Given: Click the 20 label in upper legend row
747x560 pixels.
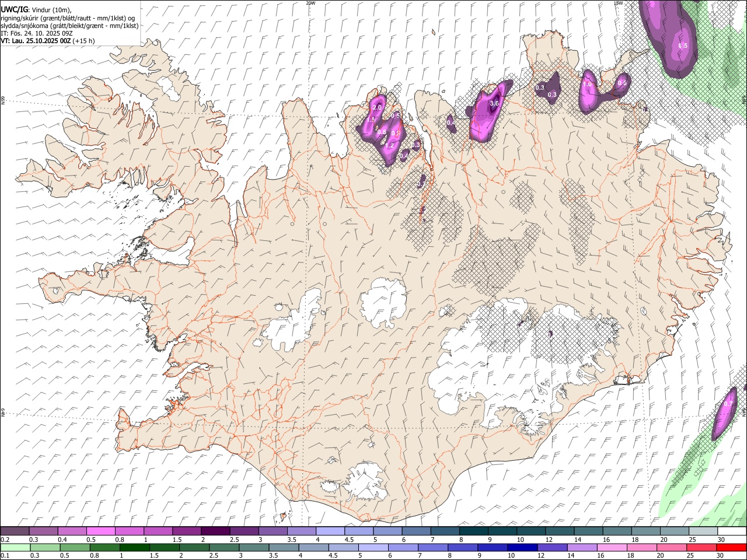Looking at the screenshot, I should [664, 540].
